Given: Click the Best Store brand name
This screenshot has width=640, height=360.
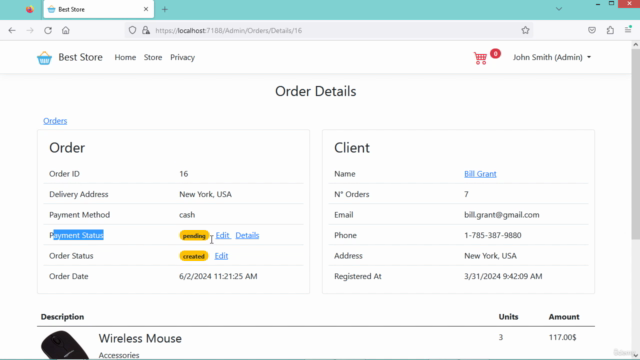Looking at the screenshot, I should pyautogui.click(x=80, y=57).
